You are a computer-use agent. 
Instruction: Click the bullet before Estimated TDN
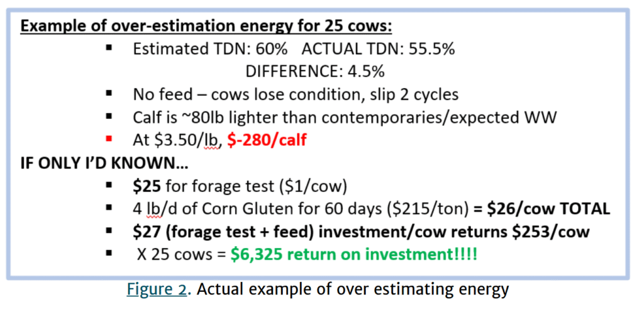tap(109, 49)
